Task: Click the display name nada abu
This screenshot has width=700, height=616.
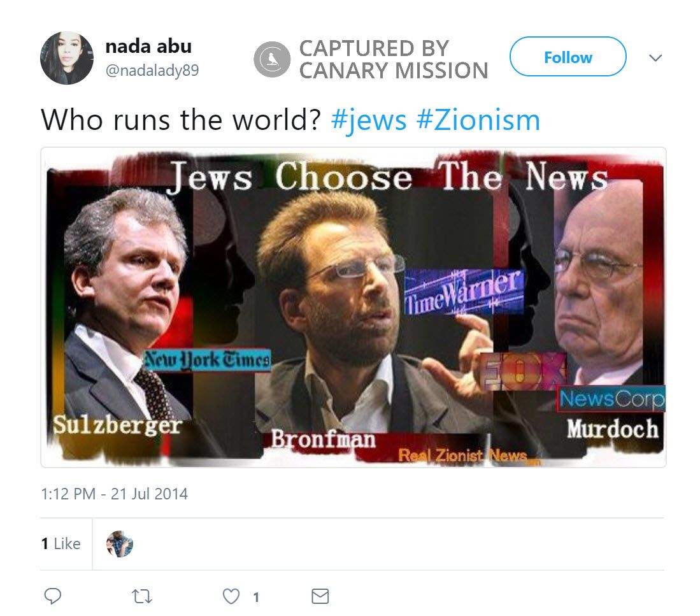Action: 148,47
